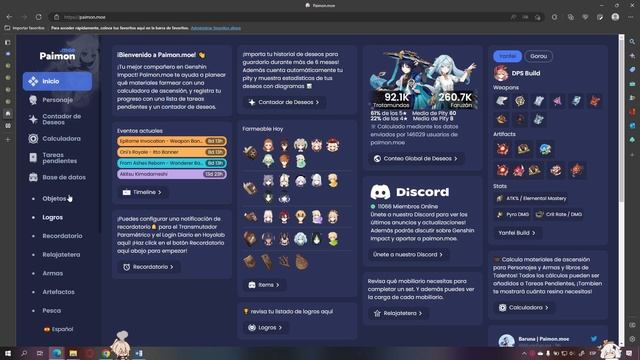Screen dimensions: 640x360
Task: Click the Calculadora button in right card
Action: (523, 307)
